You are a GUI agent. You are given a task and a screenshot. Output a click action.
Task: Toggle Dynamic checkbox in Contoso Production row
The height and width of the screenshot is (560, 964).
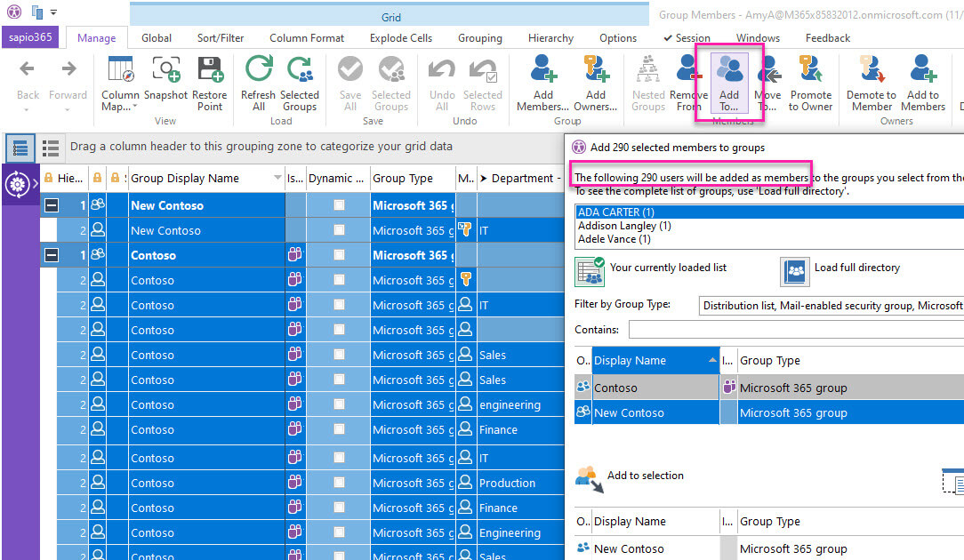coord(339,483)
